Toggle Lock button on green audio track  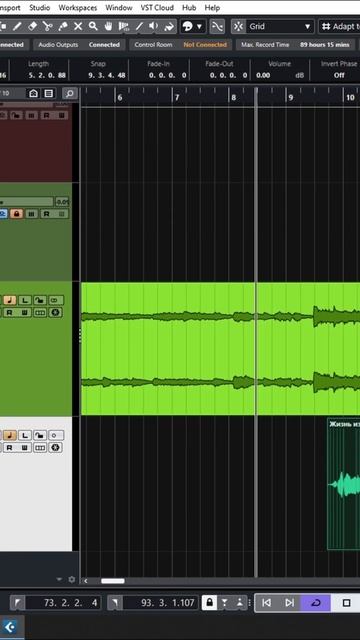40,300
